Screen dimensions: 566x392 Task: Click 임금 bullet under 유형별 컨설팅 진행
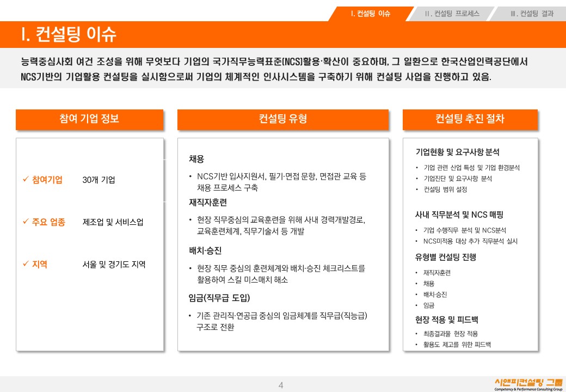[x=429, y=305]
